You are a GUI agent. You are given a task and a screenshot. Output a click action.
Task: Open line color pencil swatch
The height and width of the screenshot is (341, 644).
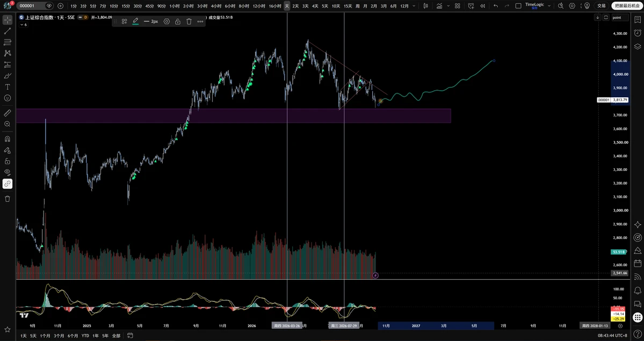pyautogui.click(x=135, y=21)
